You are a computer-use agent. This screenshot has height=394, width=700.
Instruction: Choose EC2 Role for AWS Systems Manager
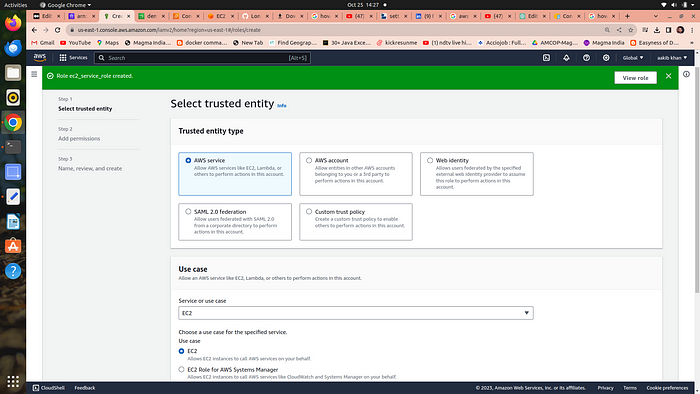(181, 369)
